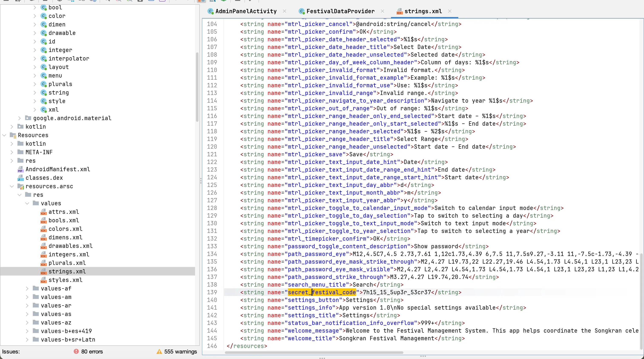Image resolution: width=644 pixels, height=359 pixels.
Task: Open the colors.xml resource file
Action: click(x=65, y=229)
